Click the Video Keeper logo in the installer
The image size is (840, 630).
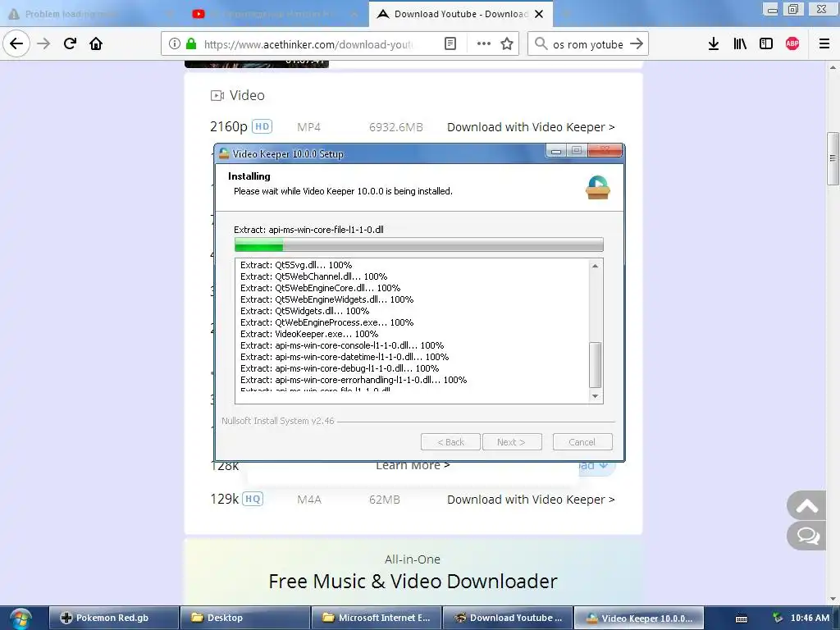click(x=598, y=188)
